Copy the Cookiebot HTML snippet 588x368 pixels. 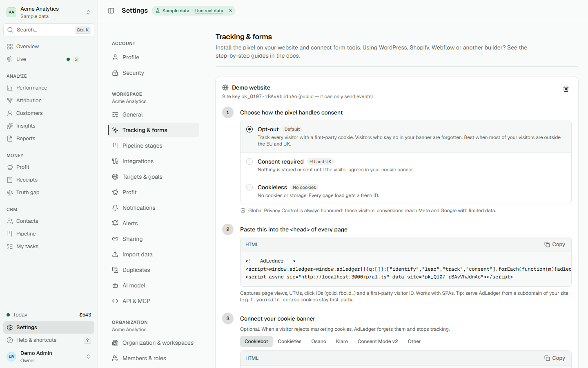pos(555,358)
